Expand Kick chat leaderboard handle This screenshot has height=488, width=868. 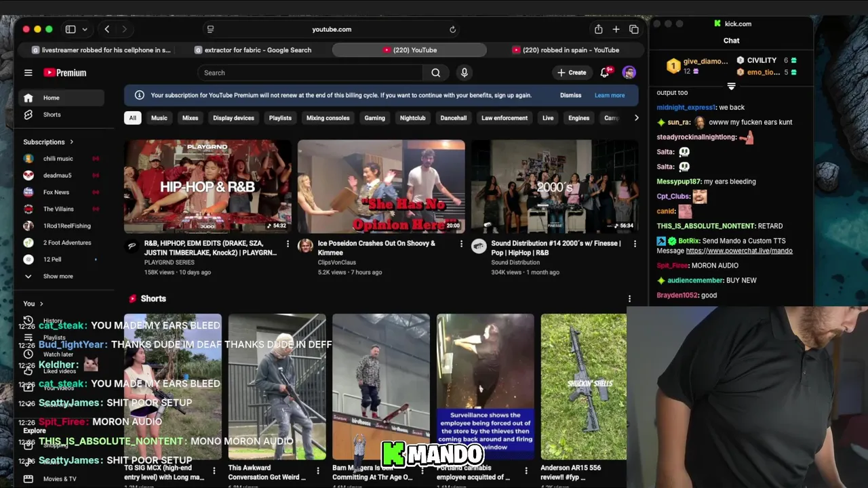tap(731, 86)
